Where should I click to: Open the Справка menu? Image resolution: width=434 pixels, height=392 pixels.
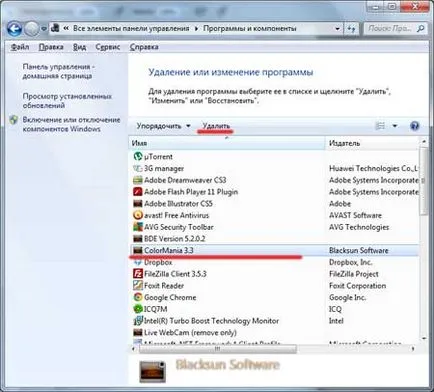coord(144,47)
